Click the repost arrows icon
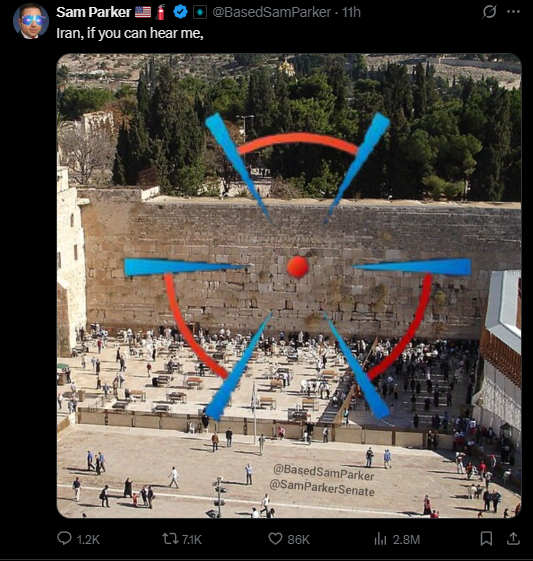This screenshot has width=533, height=561. coord(170,538)
